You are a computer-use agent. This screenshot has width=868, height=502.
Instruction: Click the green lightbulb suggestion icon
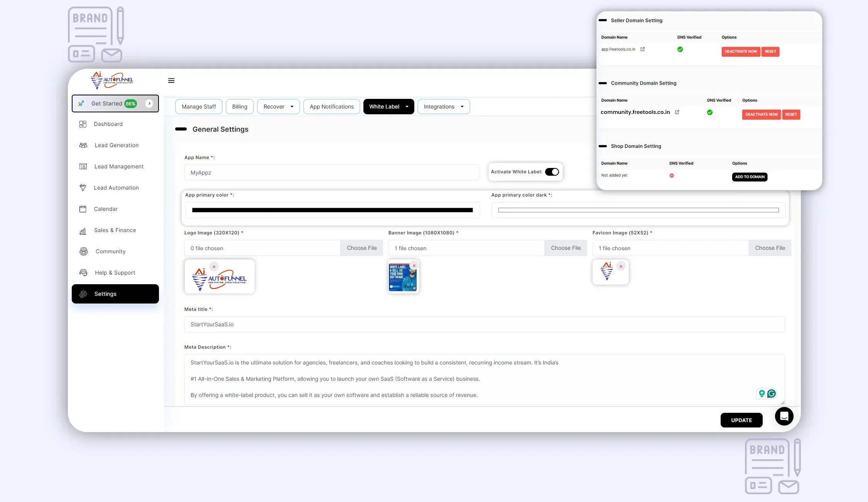coord(762,393)
